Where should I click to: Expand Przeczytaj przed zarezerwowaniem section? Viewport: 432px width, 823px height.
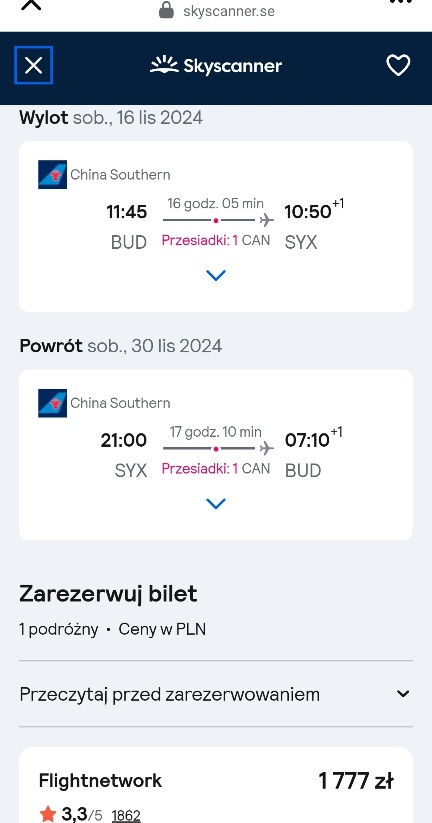[x=216, y=694]
